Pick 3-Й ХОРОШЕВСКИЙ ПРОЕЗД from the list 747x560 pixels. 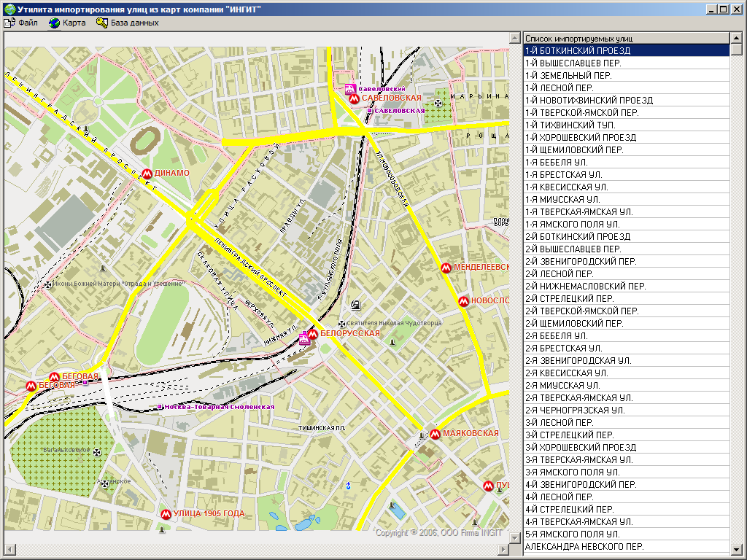point(626,448)
